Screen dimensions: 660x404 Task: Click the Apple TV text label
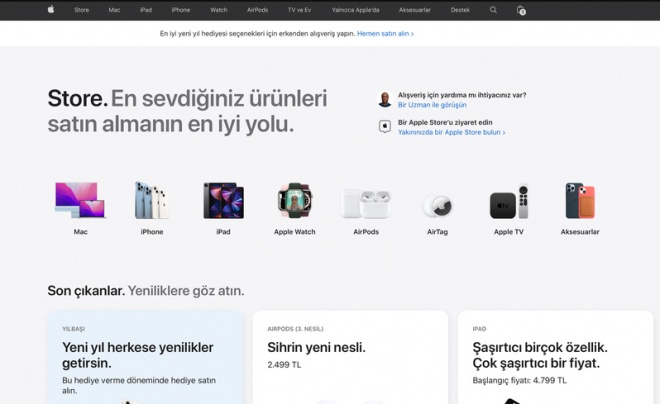(508, 232)
